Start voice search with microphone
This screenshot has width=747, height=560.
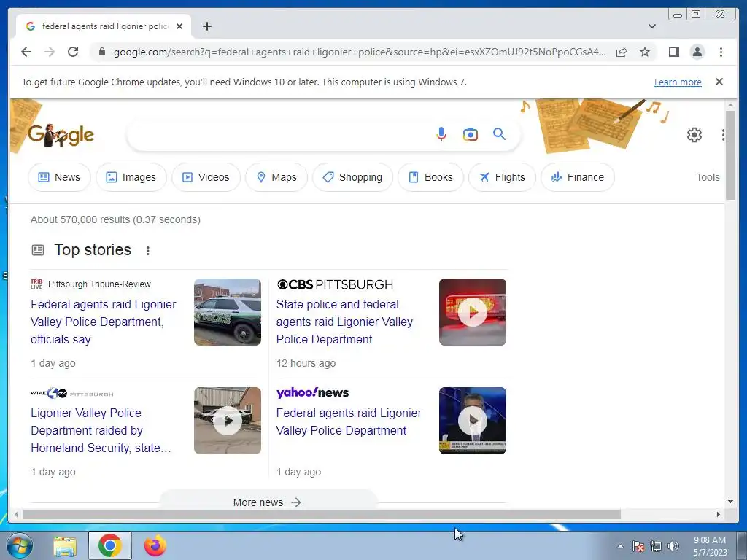(441, 134)
